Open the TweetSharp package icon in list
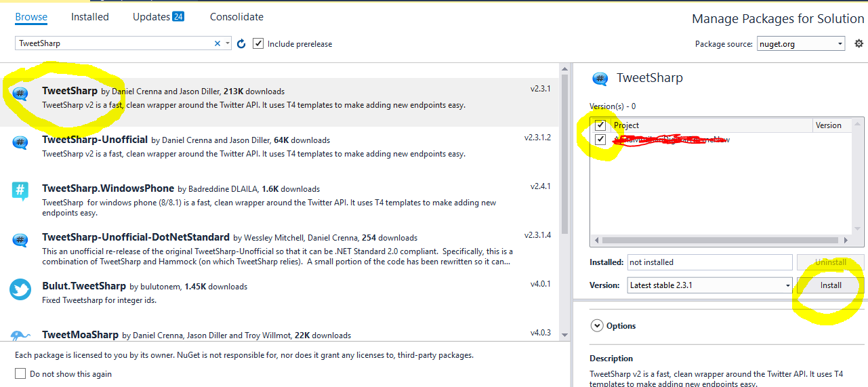Image resolution: width=868 pixels, height=387 pixels. pos(20,94)
